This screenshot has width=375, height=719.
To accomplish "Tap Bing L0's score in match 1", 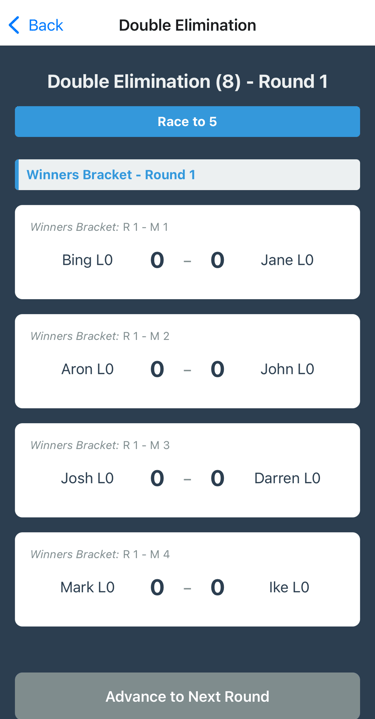I will pyautogui.click(x=157, y=260).
